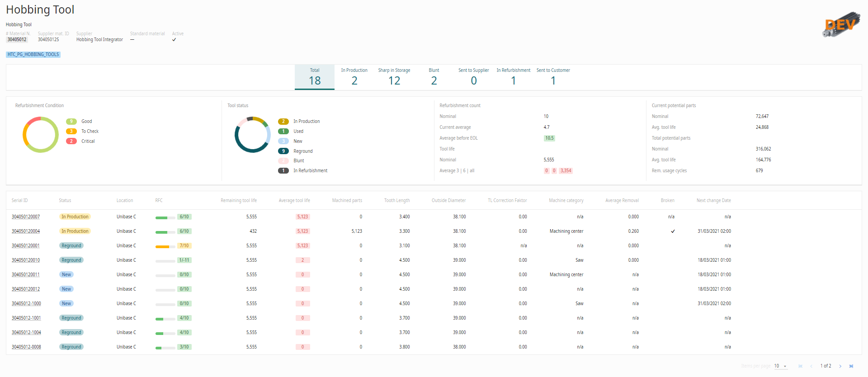This screenshot has width=868, height=377.
Task: Select the Sharp in Storage tab
Action: click(x=394, y=77)
